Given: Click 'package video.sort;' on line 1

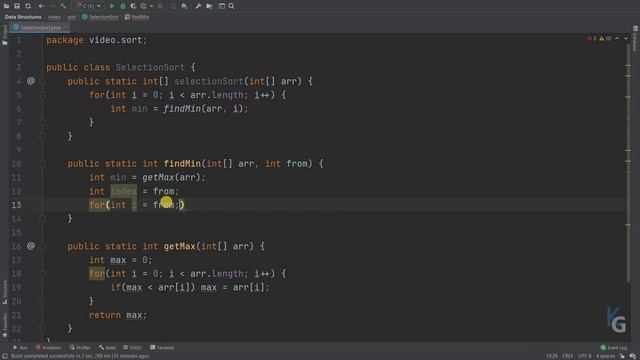Looking at the screenshot, I should point(96,40).
